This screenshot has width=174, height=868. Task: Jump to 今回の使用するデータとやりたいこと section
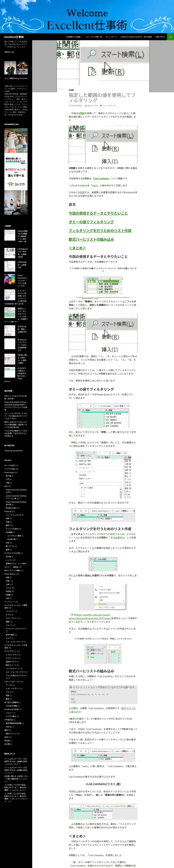[98, 213]
